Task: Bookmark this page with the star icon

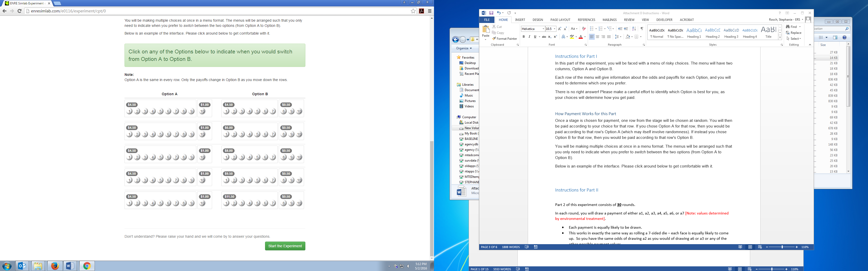Action: [413, 11]
